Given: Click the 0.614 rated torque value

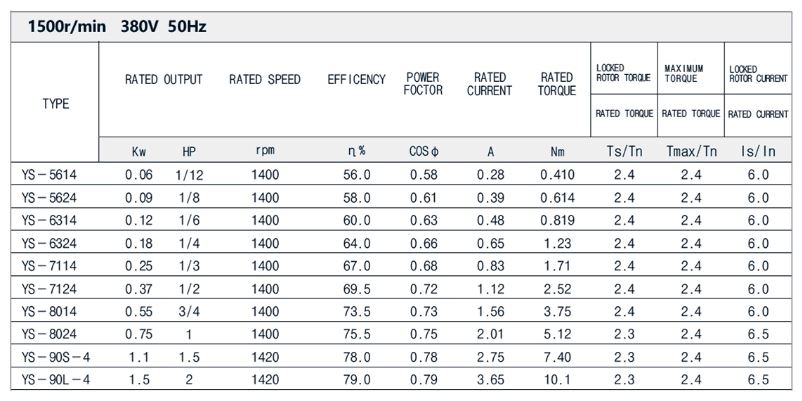Looking at the screenshot, I should [x=558, y=198].
